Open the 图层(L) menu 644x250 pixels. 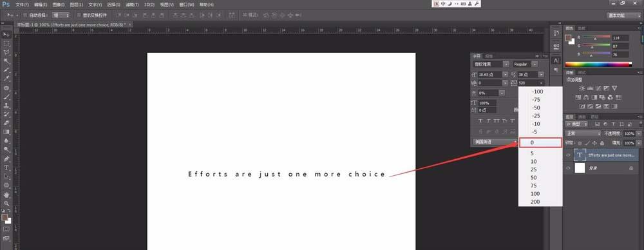(77, 5)
